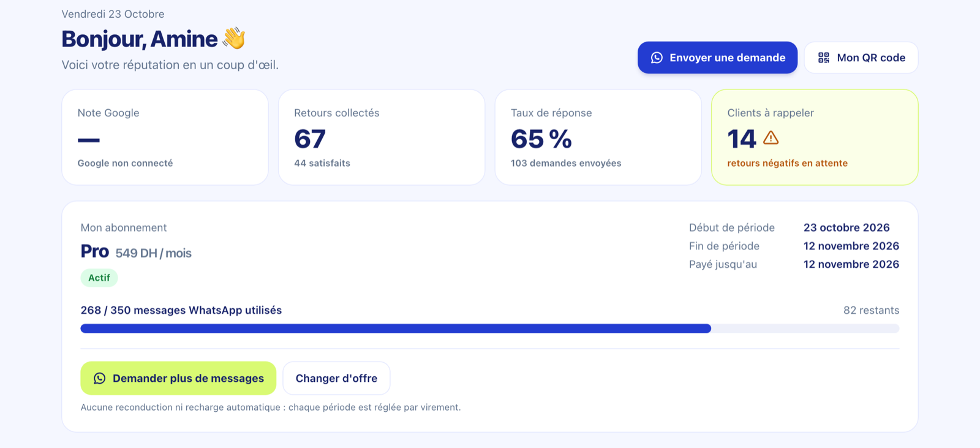Click the date 'Vendredi 23 Octobre'

point(113,14)
